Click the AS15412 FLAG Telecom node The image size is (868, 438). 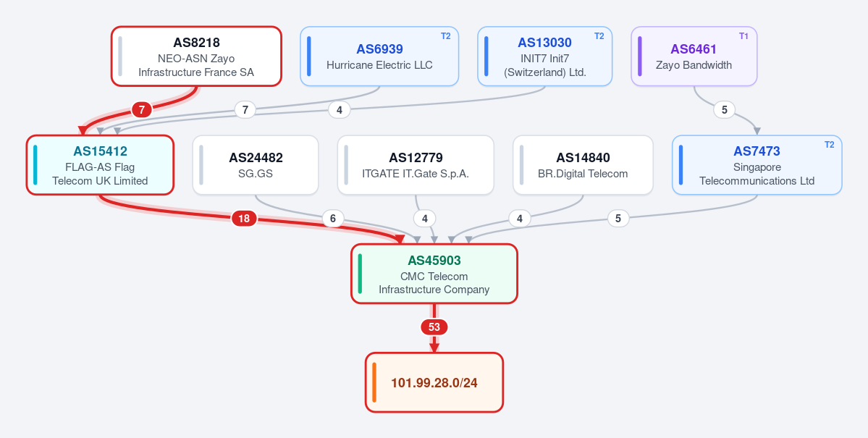coord(100,165)
